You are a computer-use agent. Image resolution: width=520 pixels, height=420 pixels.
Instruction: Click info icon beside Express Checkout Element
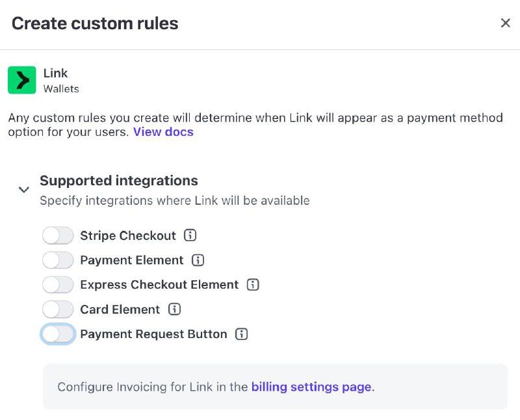[x=253, y=285]
